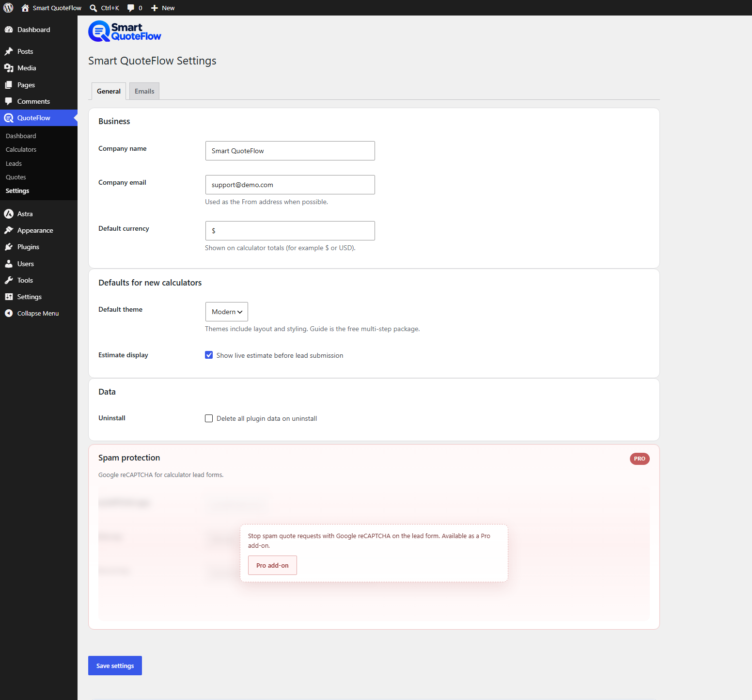Image resolution: width=752 pixels, height=700 pixels.
Task: Open the Posts menu item
Action: 39,51
